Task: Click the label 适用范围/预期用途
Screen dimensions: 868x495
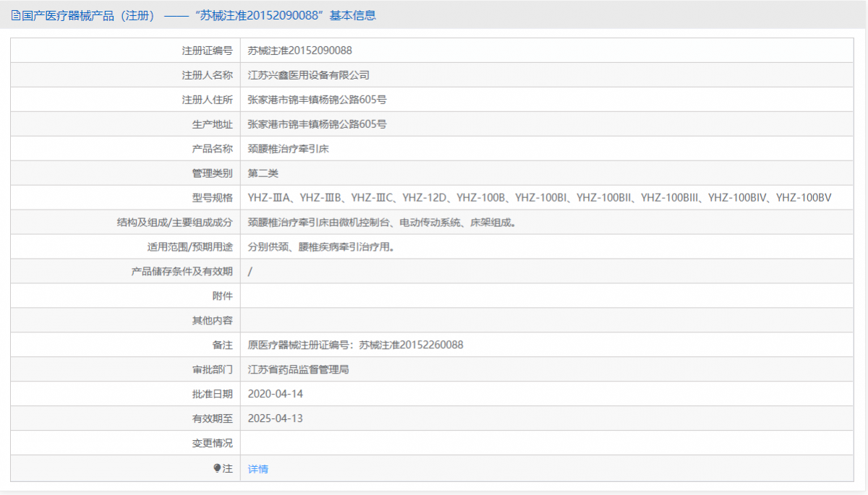Action: 190,247
